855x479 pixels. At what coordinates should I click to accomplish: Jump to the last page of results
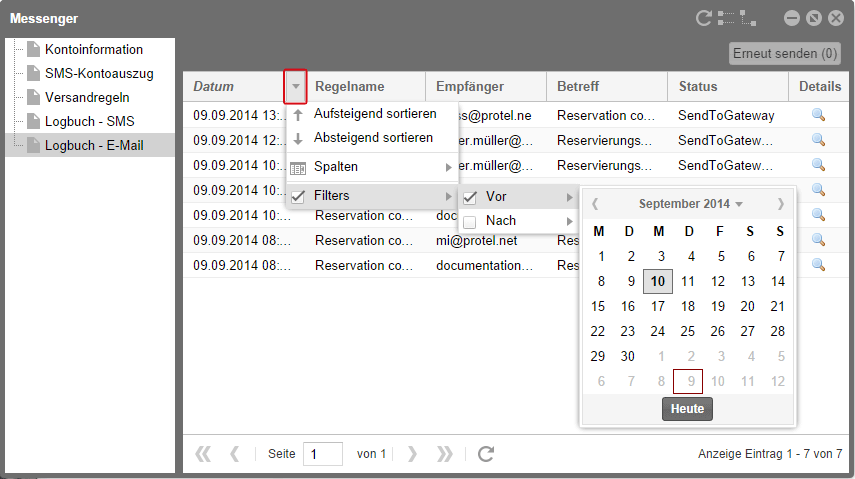coord(445,454)
